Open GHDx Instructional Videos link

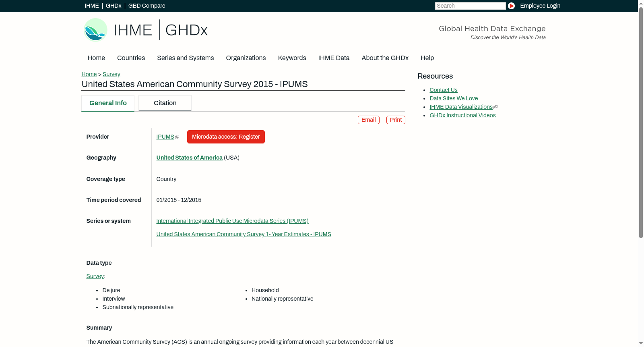click(x=462, y=116)
